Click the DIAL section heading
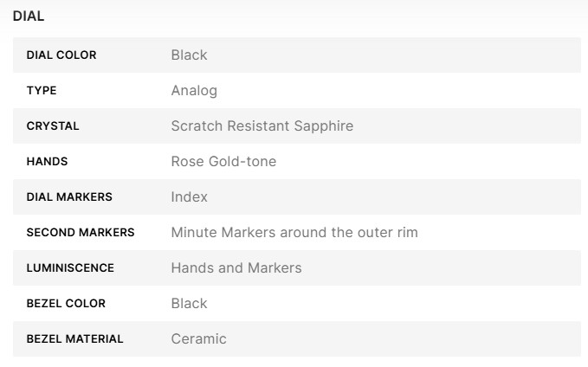Screen dimensions: 588x367 pyautogui.click(x=29, y=16)
